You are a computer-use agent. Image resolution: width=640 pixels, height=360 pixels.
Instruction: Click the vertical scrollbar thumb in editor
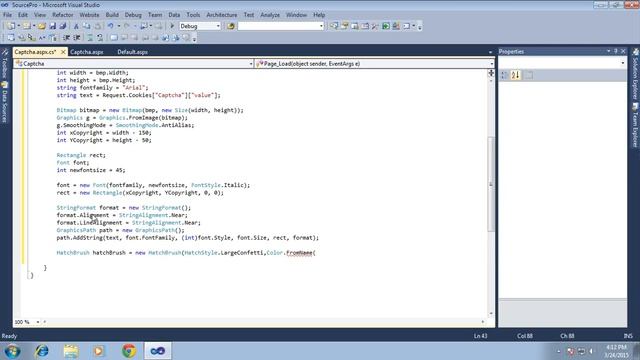pyautogui.click(x=491, y=184)
